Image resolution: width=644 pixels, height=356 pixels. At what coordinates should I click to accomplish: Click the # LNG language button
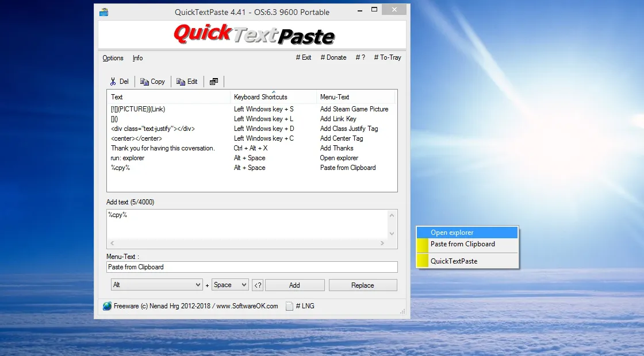click(305, 306)
